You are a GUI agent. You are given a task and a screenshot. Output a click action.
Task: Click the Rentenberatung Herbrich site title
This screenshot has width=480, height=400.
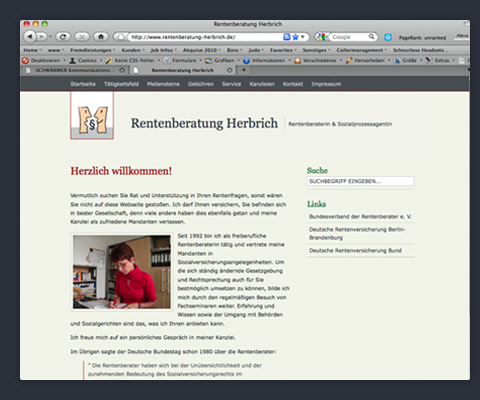coord(204,123)
